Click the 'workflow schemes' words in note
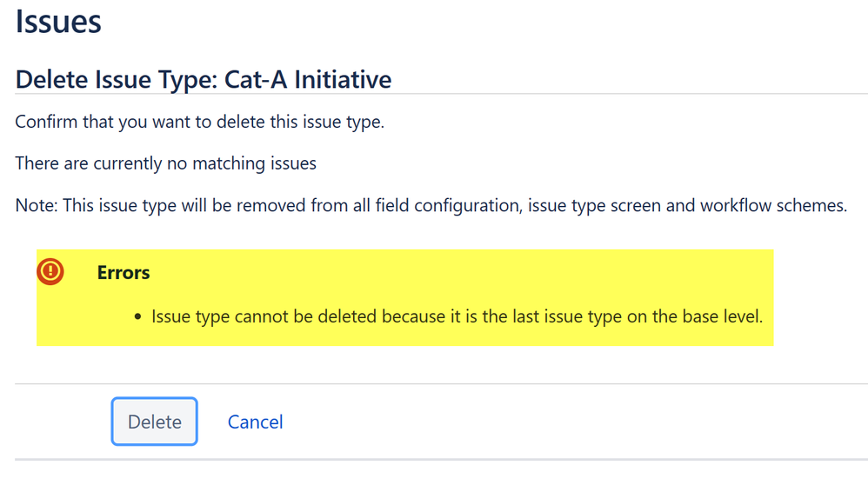This screenshot has height=485, width=868. (773, 205)
